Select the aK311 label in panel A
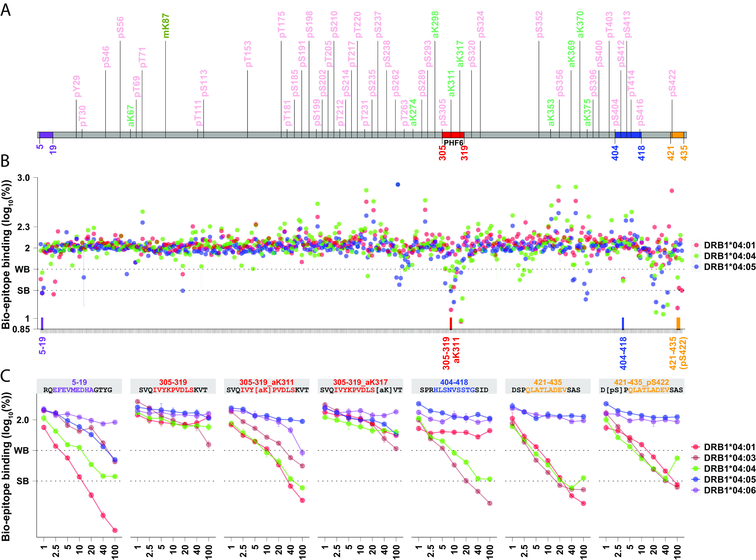Viewport: 756px width, 560px height. click(451, 83)
